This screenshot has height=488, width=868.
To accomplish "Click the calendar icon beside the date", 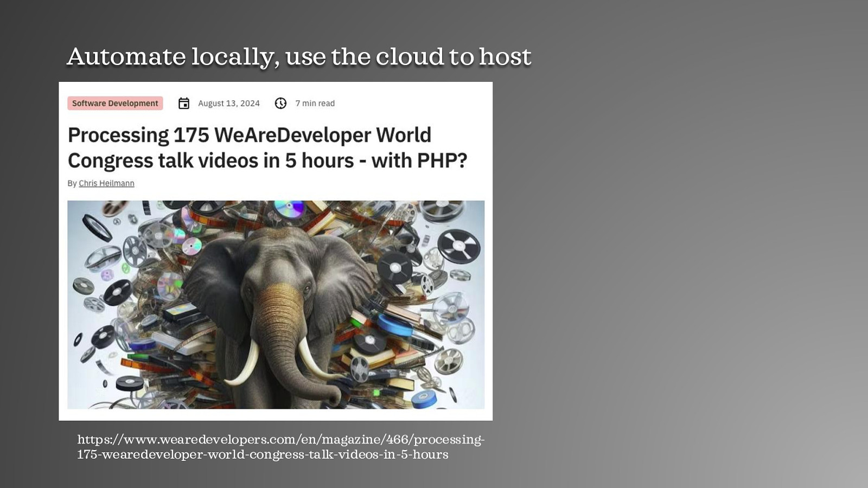I will (x=184, y=104).
